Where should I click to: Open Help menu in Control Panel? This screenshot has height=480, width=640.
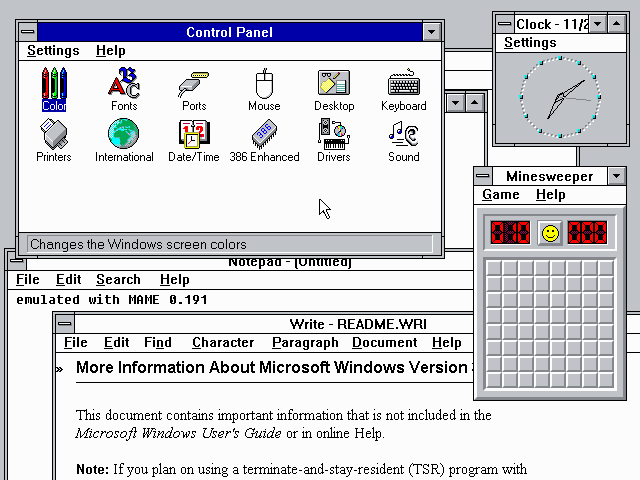pos(111,51)
